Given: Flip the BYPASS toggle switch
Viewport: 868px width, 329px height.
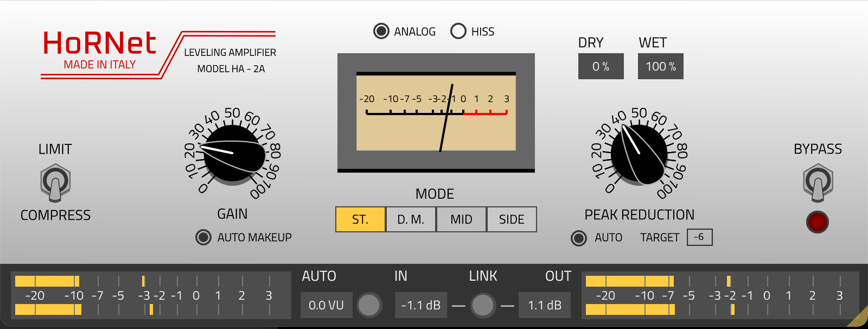Looking at the screenshot, I should coord(818,183).
